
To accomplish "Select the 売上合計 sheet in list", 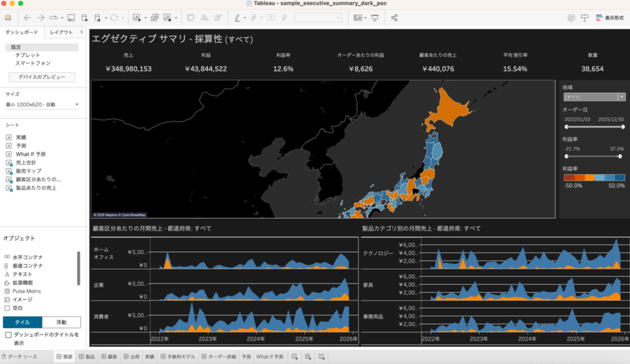I will (x=26, y=163).
